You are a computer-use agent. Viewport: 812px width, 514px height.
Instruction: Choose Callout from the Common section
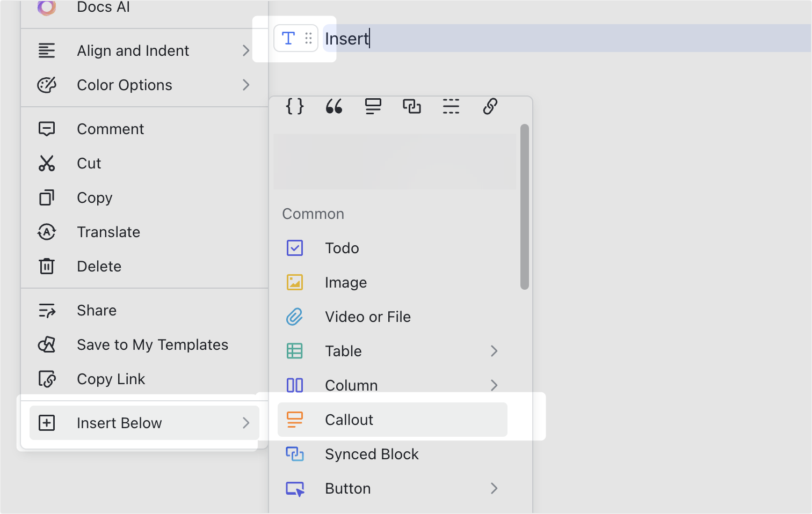click(x=349, y=420)
